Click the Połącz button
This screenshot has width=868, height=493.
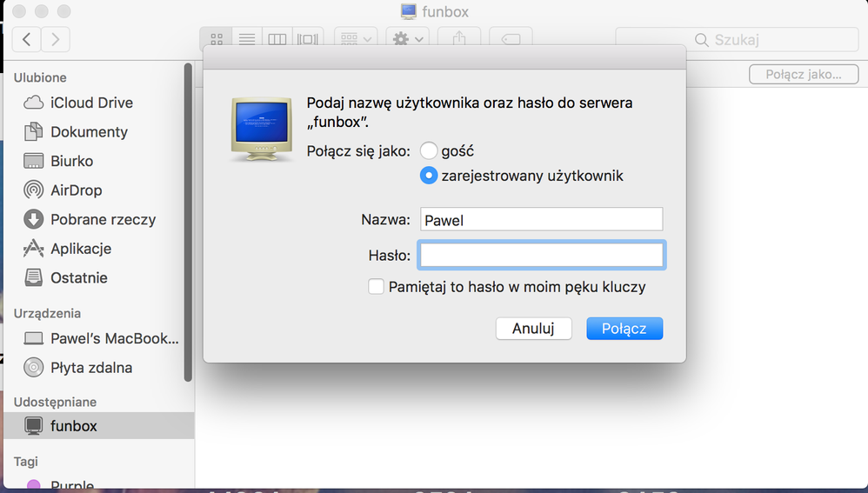(x=624, y=329)
